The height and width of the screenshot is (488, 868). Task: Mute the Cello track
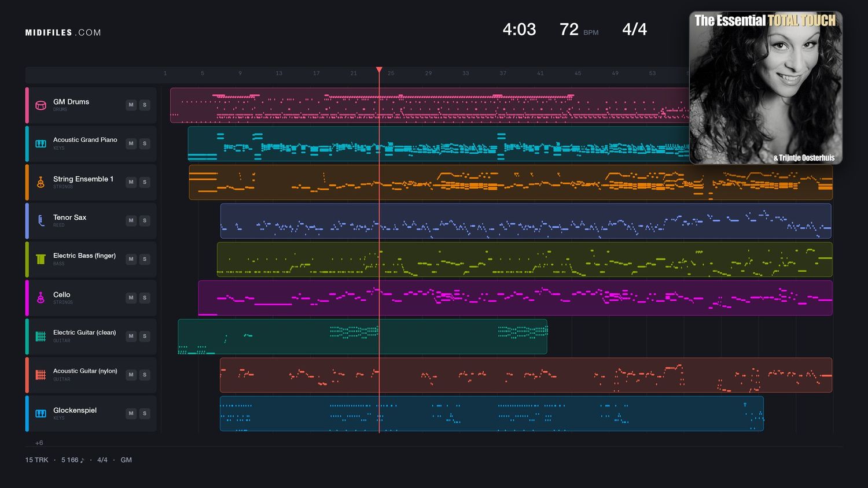[x=131, y=298]
